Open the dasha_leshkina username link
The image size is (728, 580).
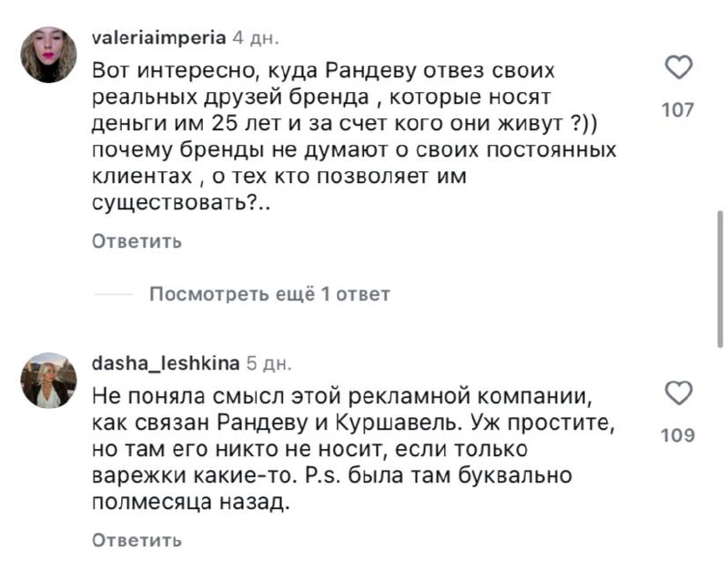pos(166,364)
